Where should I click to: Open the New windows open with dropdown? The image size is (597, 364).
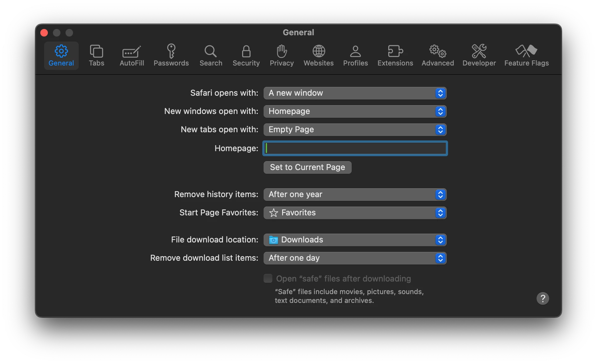tap(355, 111)
